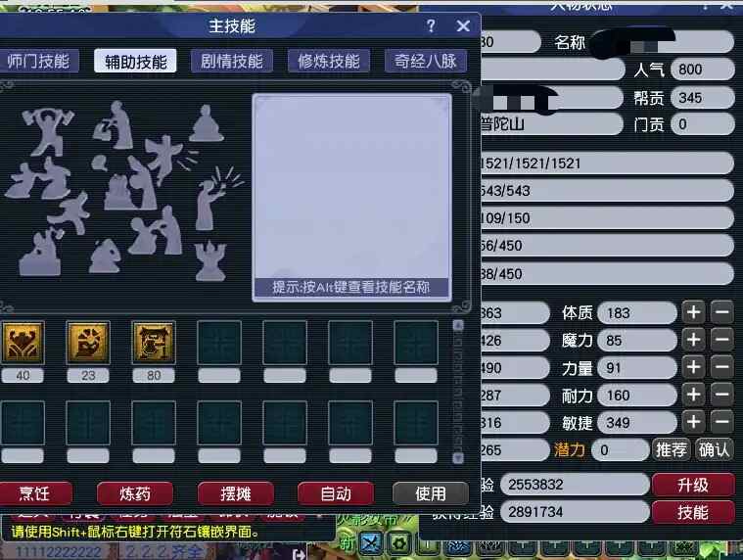Select the level 23 auxiliary skill icon
The image size is (743, 560).
tap(88, 343)
